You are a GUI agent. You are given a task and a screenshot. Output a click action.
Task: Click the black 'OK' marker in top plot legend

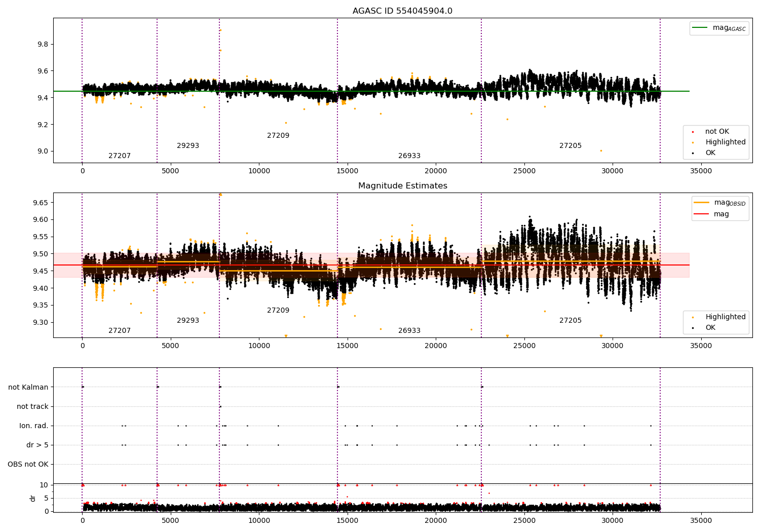tap(693, 154)
